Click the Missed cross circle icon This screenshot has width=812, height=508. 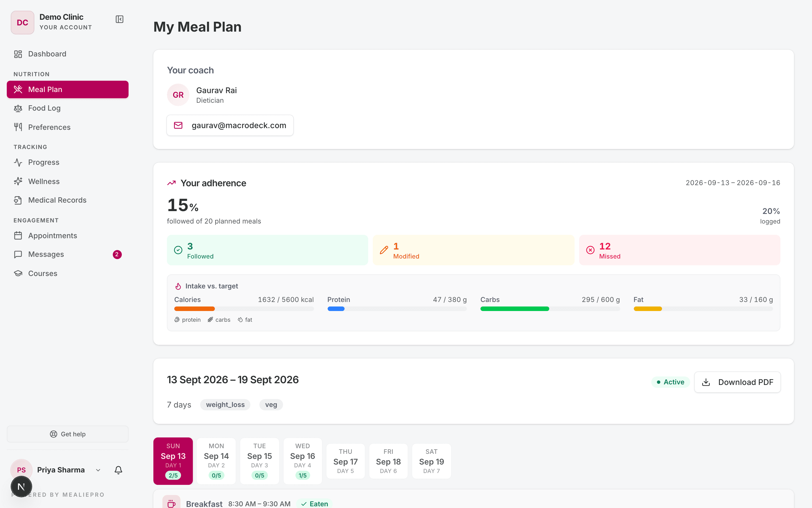(590, 250)
